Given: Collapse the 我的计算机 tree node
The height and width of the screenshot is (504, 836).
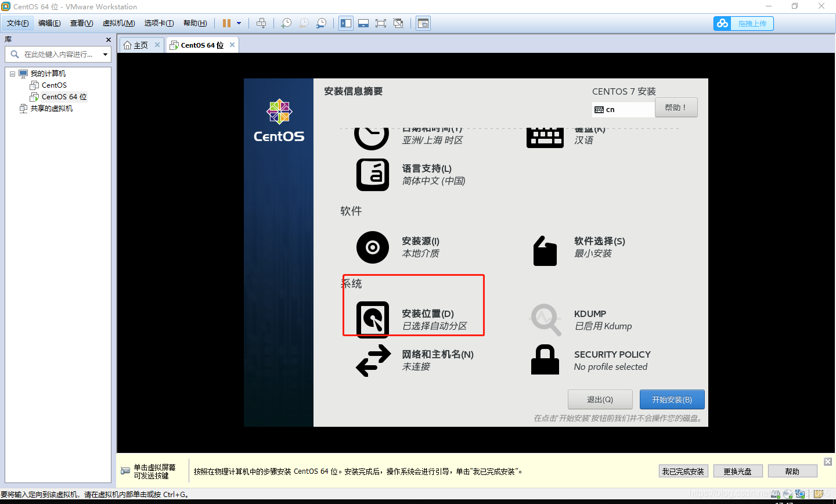Looking at the screenshot, I should 12,74.
